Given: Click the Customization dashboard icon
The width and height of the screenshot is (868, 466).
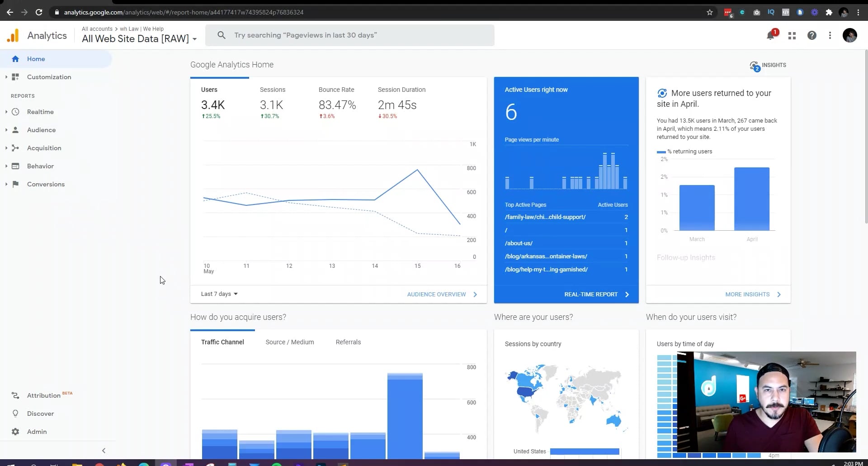Looking at the screenshot, I should coord(15,77).
